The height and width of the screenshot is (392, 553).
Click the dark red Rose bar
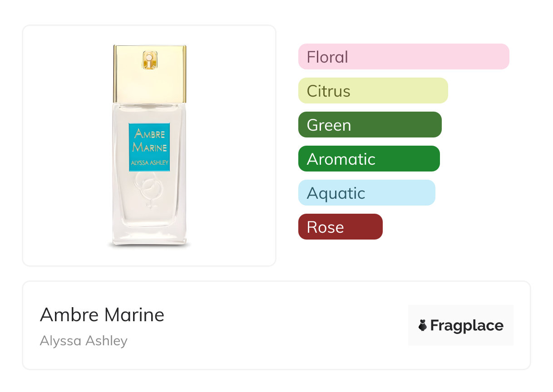point(340,227)
